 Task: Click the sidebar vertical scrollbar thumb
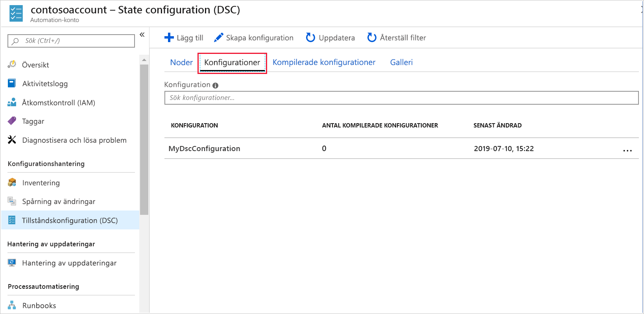click(144, 140)
